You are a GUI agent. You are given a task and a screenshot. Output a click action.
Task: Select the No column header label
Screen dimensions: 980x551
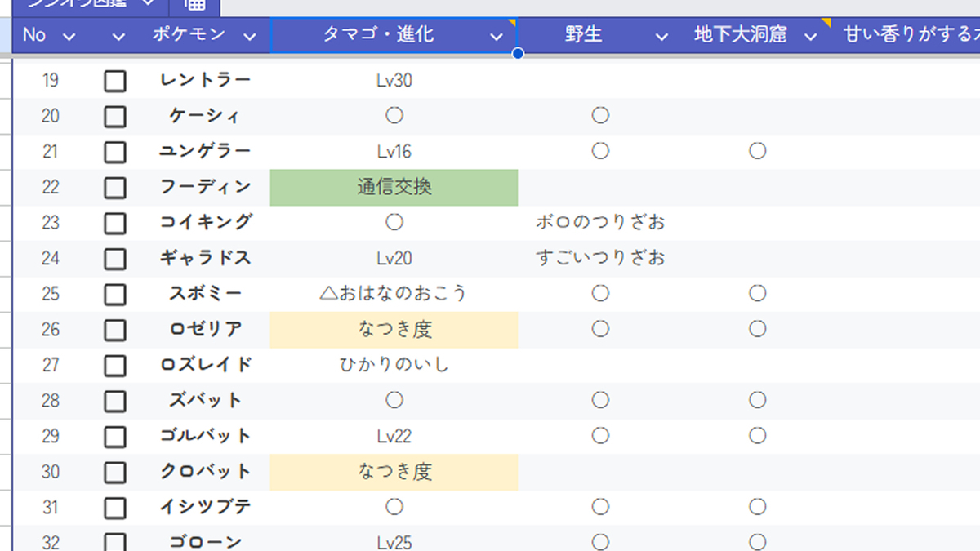point(34,35)
